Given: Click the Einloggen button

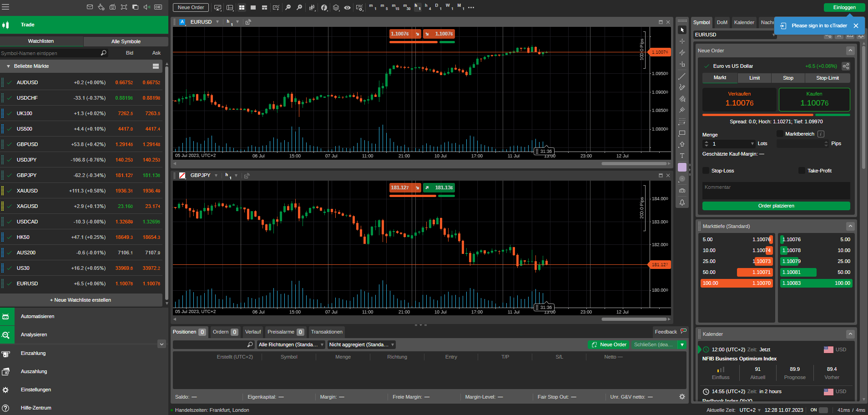Looking at the screenshot, I should tap(844, 7).
